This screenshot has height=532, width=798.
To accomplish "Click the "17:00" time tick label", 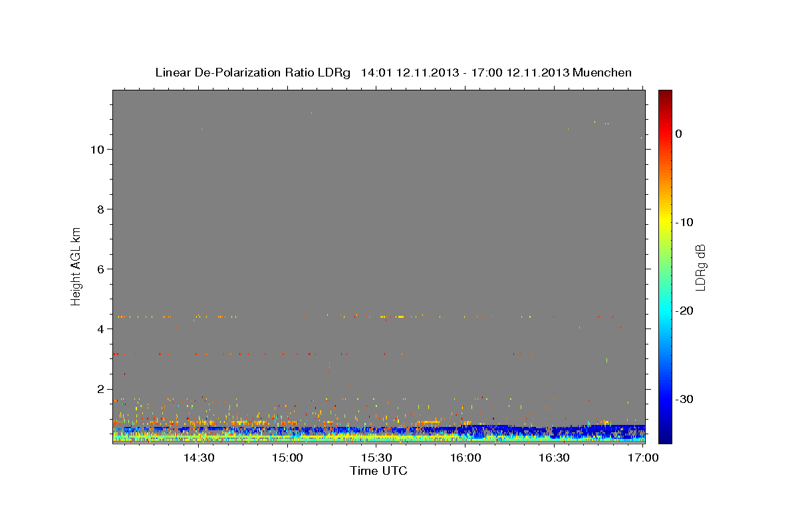I will 643,458.
